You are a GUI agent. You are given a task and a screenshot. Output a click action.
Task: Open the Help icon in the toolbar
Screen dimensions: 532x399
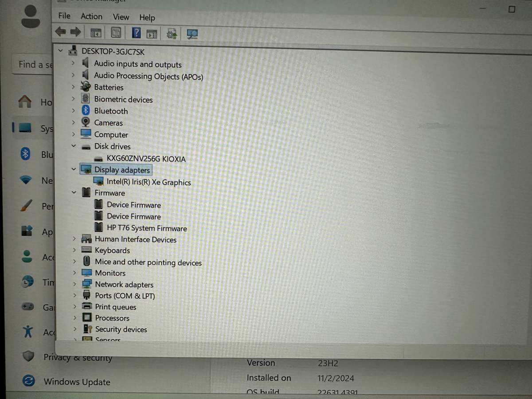coord(136,32)
